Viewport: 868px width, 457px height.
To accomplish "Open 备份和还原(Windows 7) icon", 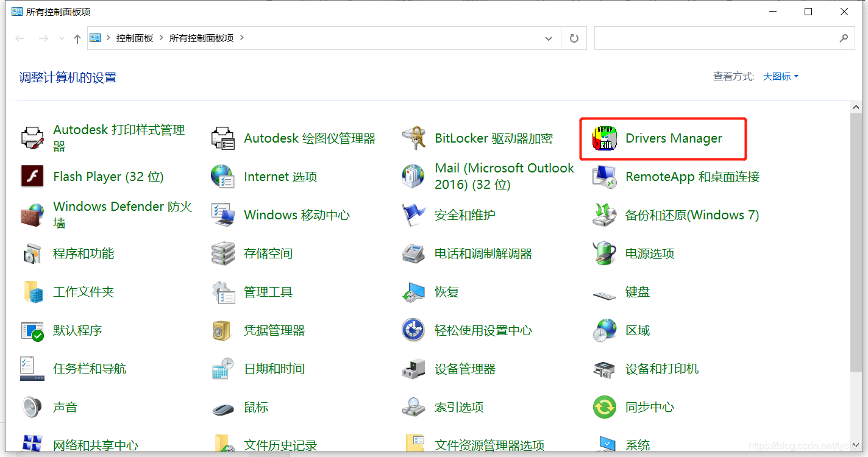I will pyautogui.click(x=605, y=215).
